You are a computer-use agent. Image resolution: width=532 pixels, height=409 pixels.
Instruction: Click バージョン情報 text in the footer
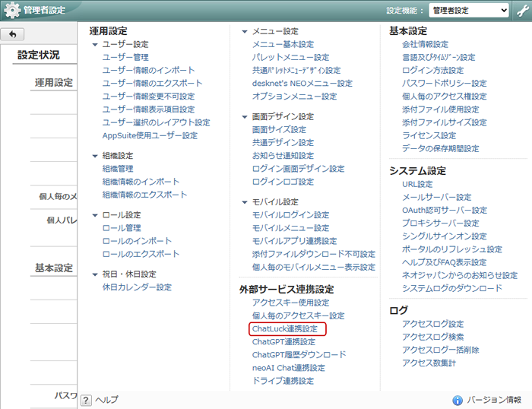tap(494, 400)
